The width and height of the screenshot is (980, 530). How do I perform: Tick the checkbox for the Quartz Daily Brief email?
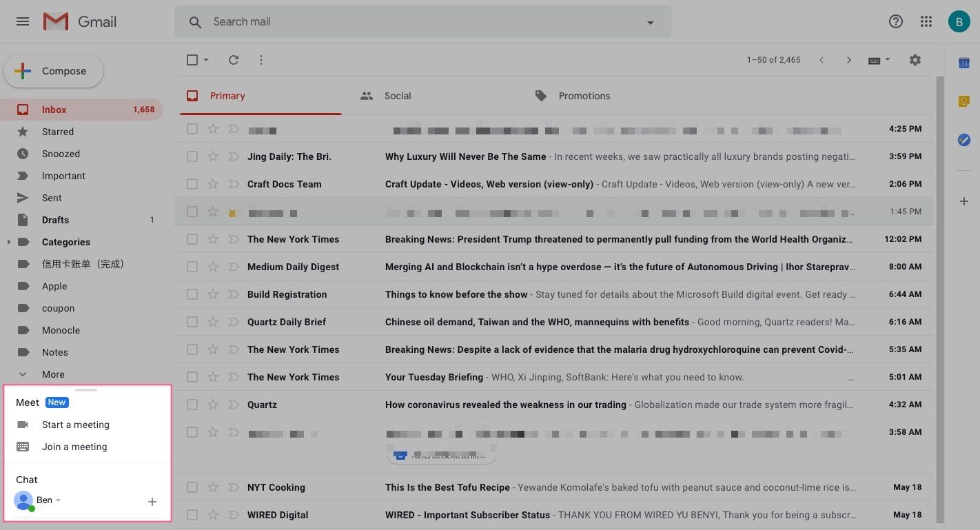click(x=192, y=322)
